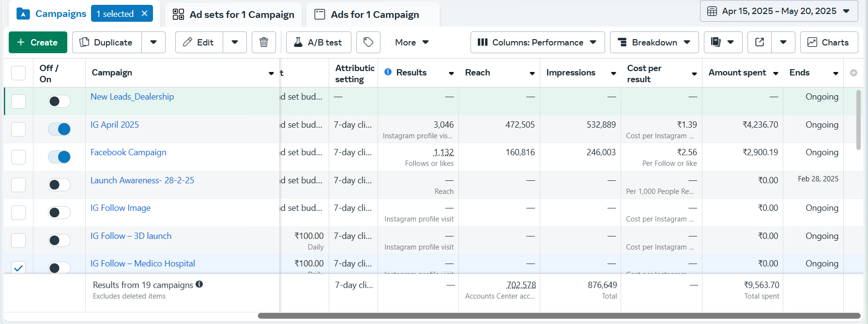Open the Breakdown dropdown
868x324 pixels.
click(654, 43)
